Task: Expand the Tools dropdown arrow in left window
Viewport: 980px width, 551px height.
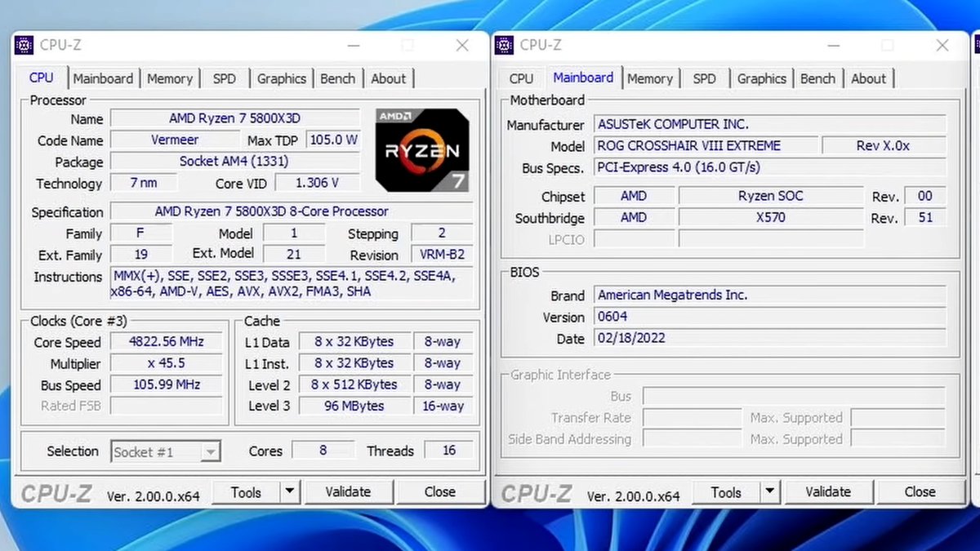Action: coord(290,492)
